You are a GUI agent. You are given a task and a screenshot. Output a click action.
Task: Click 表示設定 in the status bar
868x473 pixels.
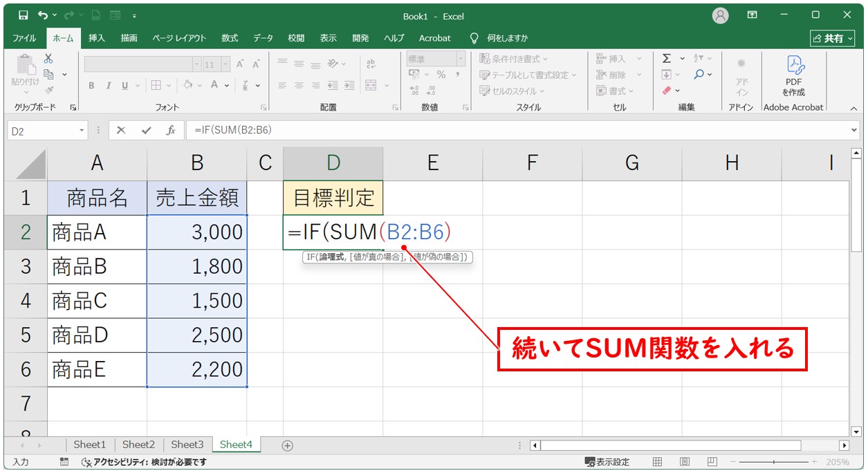tap(607, 462)
